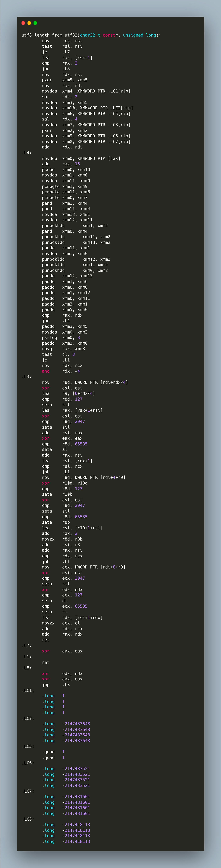Viewport: 221px width, 868px height.
Task: Select the 'movzx ecx, cl' line
Action: click(61, 623)
